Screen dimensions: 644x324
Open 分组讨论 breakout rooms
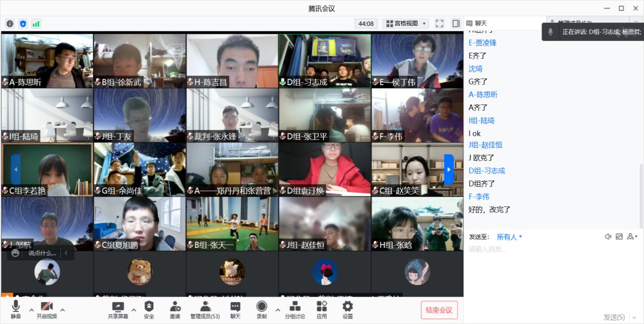pos(295,310)
